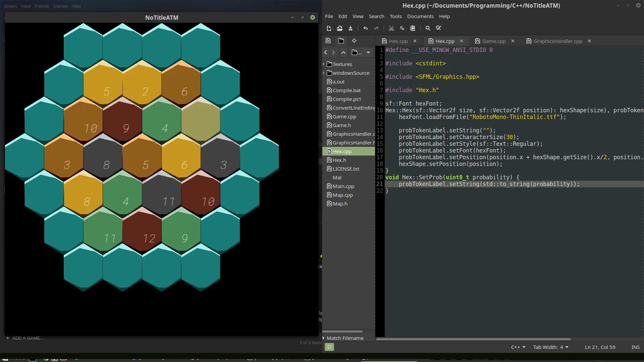This screenshot has width=644, height=362.
Task: Open the find magnifier tool
Action: click(428, 28)
